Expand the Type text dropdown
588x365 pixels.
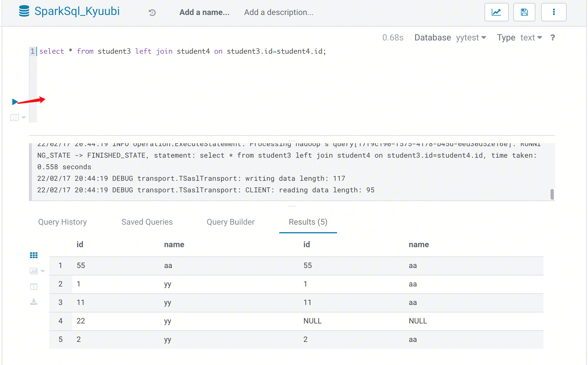pyautogui.click(x=531, y=38)
